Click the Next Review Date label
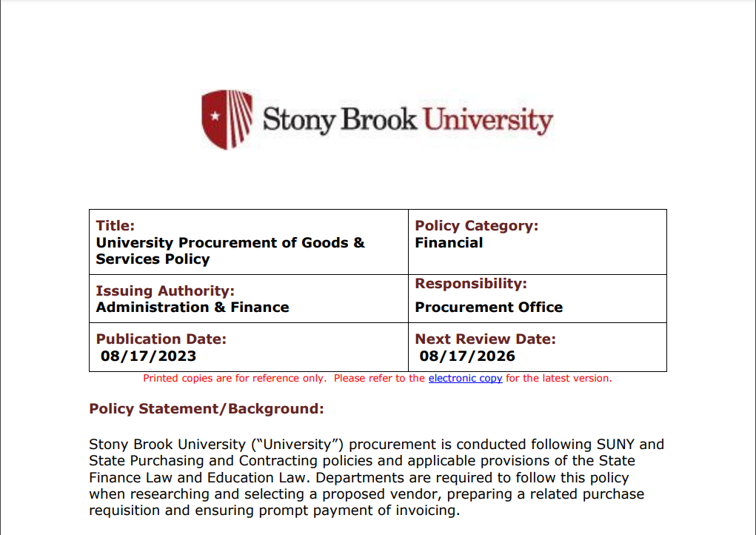Screen dimensions: 756x535 tap(485, 339)
